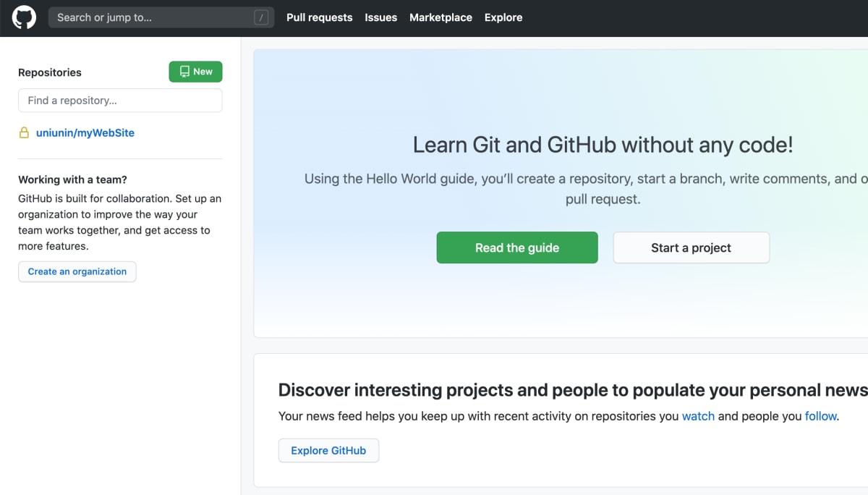Viewport: 868px width, 495px height.
Task: Click the Working with a team? heading
Action: pos(72,179)
